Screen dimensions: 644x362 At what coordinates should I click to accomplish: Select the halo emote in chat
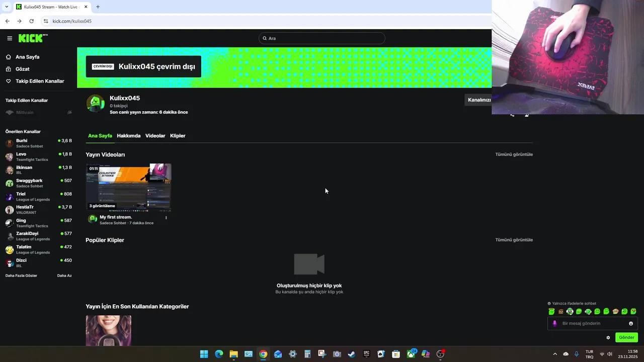(x=551, y=311)
